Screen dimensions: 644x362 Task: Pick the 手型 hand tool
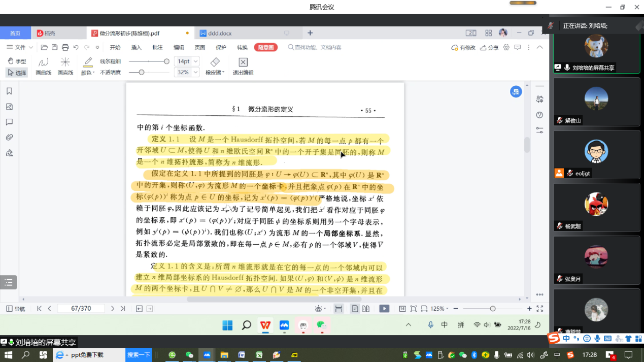pyautogui.click(x=17, y=61)
